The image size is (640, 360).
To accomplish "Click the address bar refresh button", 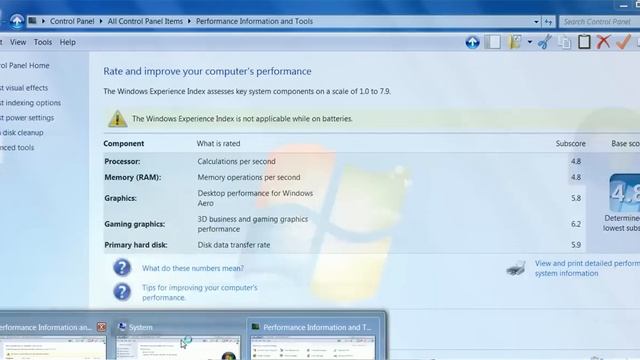I will [x=548, y=22].
